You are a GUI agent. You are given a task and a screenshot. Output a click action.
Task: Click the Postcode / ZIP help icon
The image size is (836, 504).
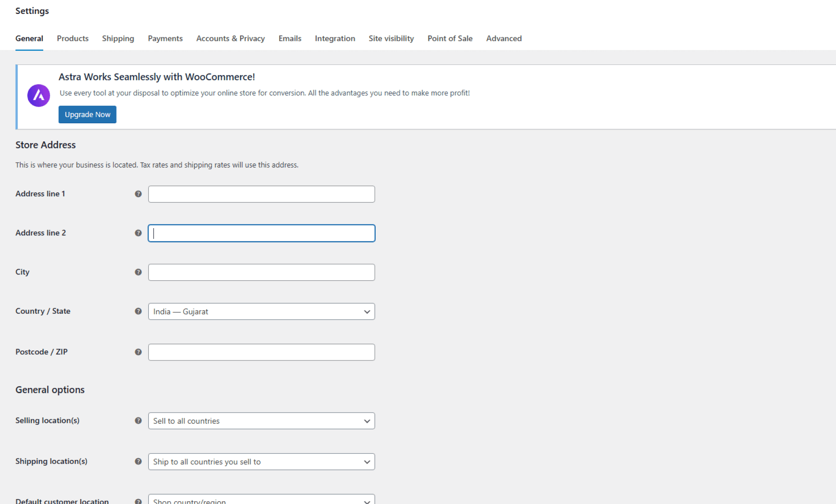[138, 352]
